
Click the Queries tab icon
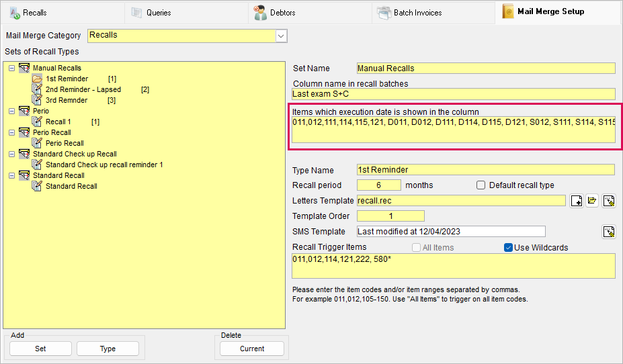(x=136, y=13)
